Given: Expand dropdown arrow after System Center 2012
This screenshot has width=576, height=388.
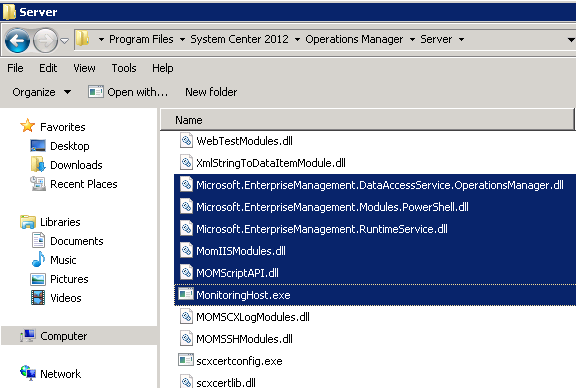Looking at the screenshot, I should point(298,39).
